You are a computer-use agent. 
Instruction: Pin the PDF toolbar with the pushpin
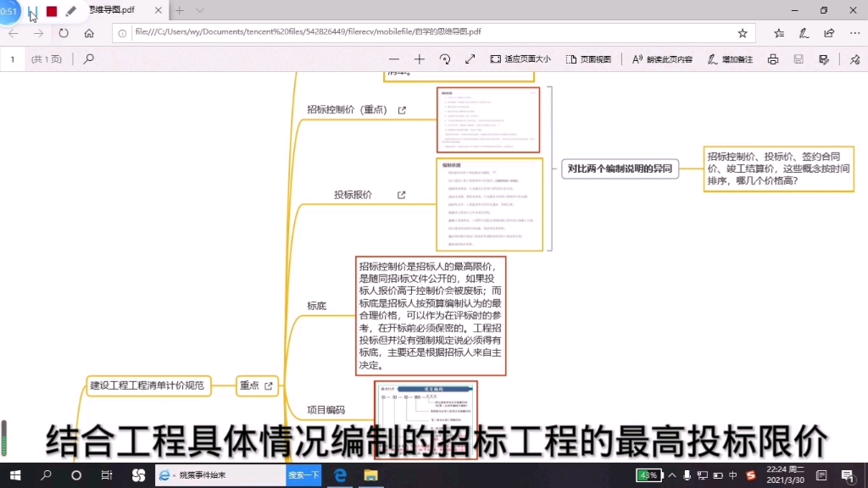click(855, 59)
